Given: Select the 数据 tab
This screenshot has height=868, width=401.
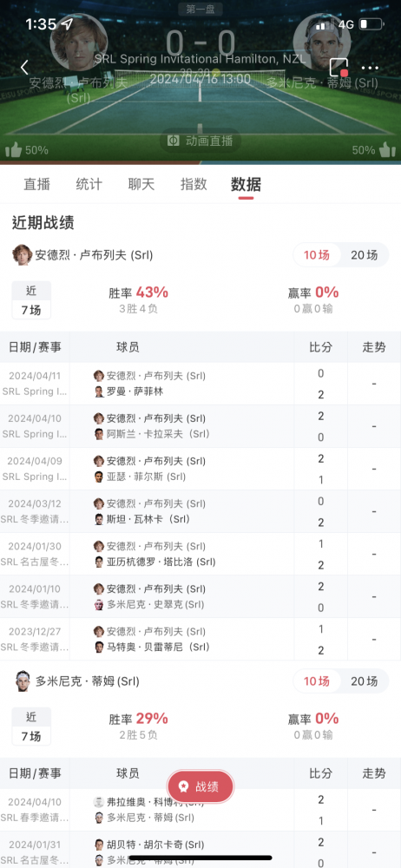Looking at the screenshot, I should pyautogui.click(x=246, y=184).
